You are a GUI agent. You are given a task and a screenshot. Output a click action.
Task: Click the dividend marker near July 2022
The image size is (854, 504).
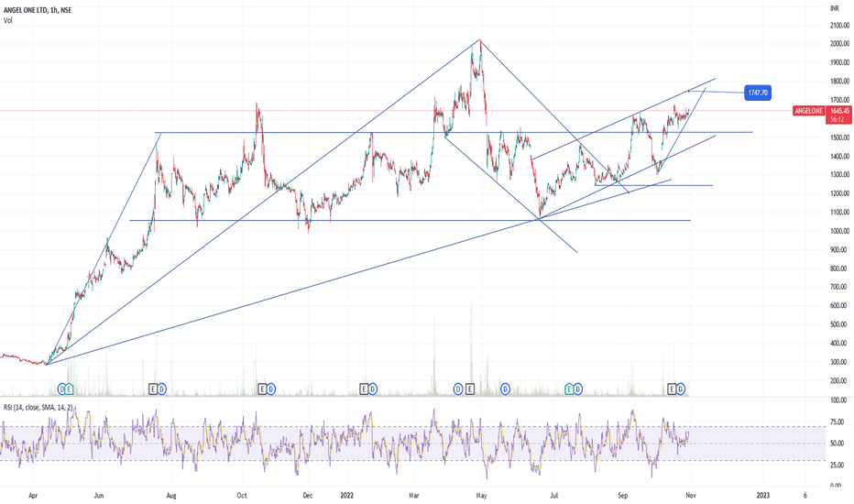point(578,389)
